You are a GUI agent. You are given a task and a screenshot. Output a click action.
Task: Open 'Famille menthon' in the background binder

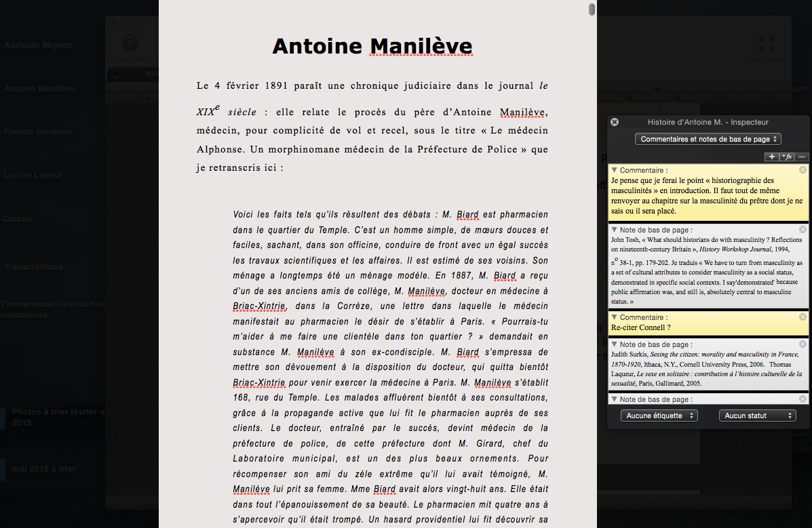pyautogui.click(x=38, y=132)
